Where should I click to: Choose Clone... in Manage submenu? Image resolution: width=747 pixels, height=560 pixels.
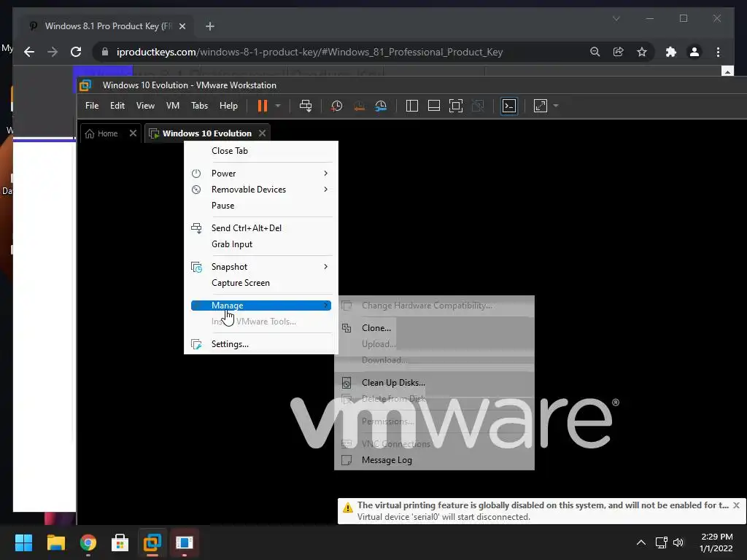pyautogui.click(x=434, y=328)
